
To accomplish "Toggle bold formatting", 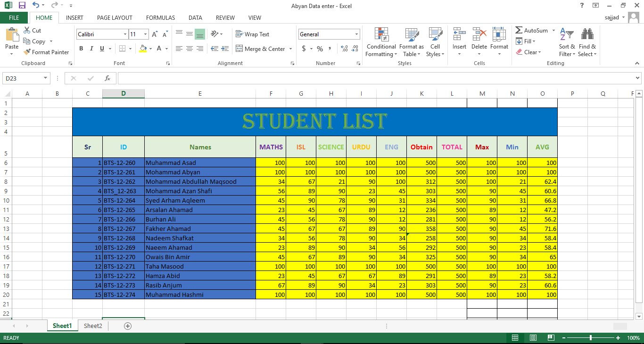I will (x=81, y=49).
